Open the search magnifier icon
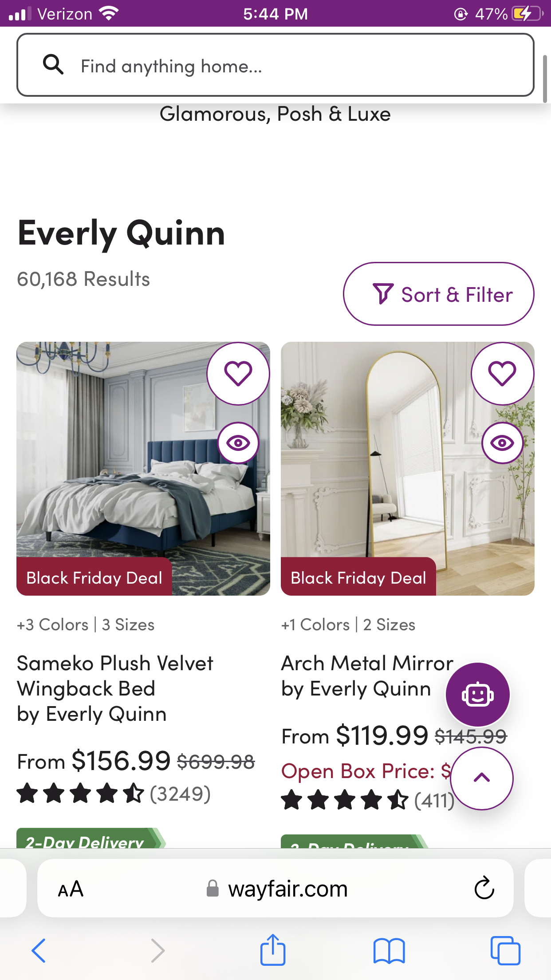The image size is (551, 980). [53, 65]
